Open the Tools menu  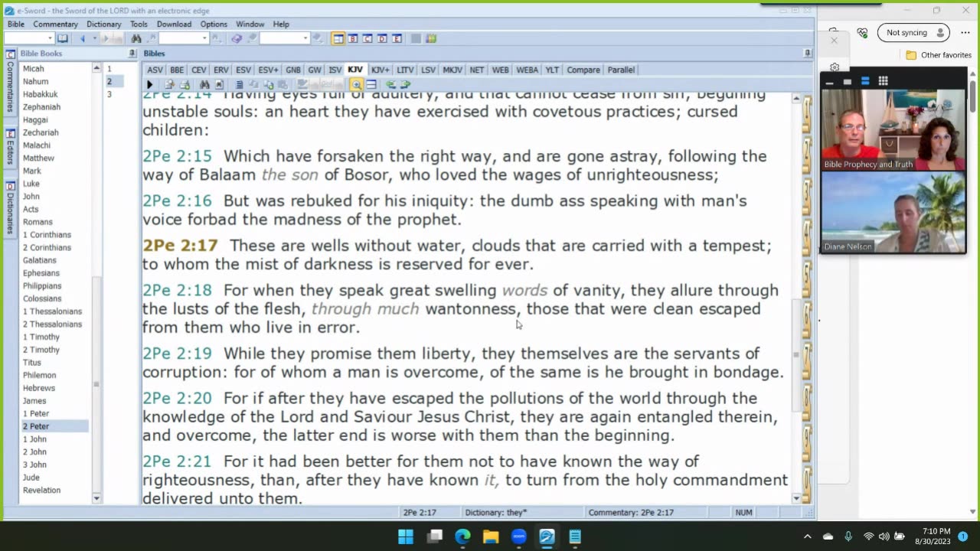[139, 24]
